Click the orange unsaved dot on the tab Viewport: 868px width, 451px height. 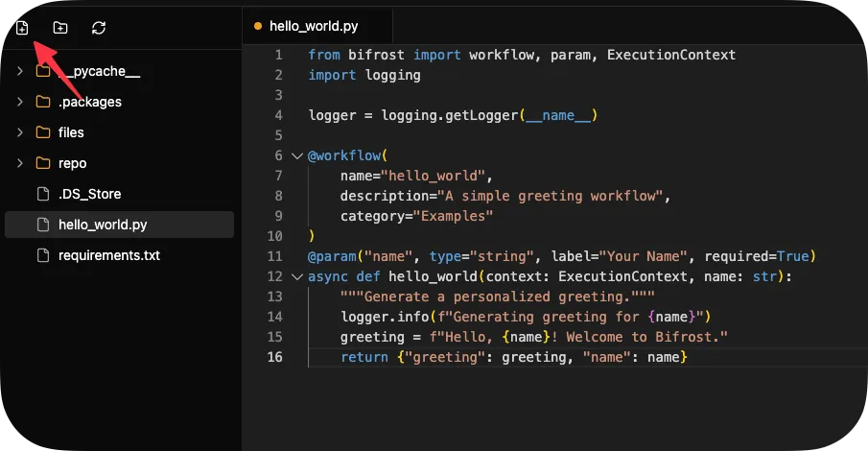point(257,27)
